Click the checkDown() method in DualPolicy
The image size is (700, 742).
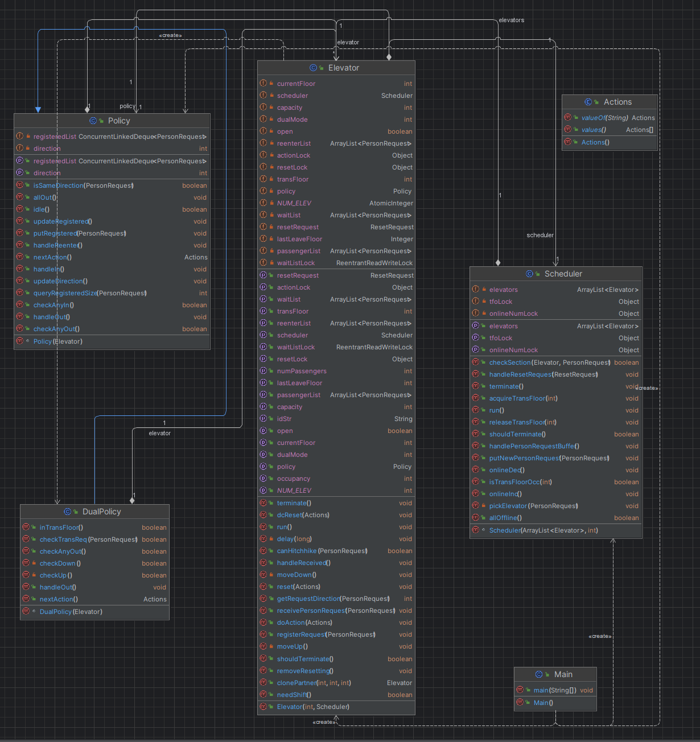pos(95,563)
